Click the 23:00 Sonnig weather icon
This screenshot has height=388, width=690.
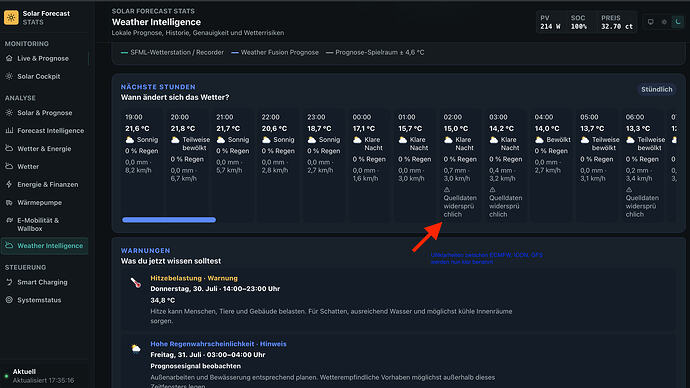pos(312,140)
